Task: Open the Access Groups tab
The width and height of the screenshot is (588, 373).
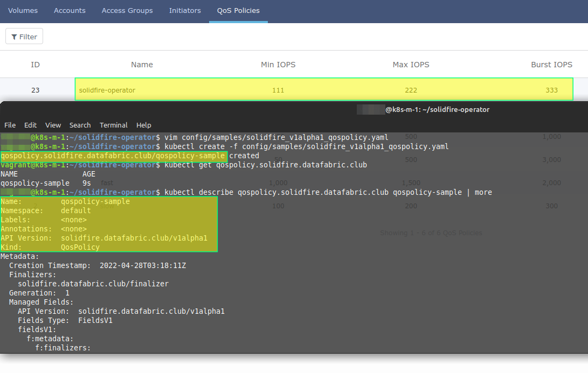Action: click(x=127, y=11)
